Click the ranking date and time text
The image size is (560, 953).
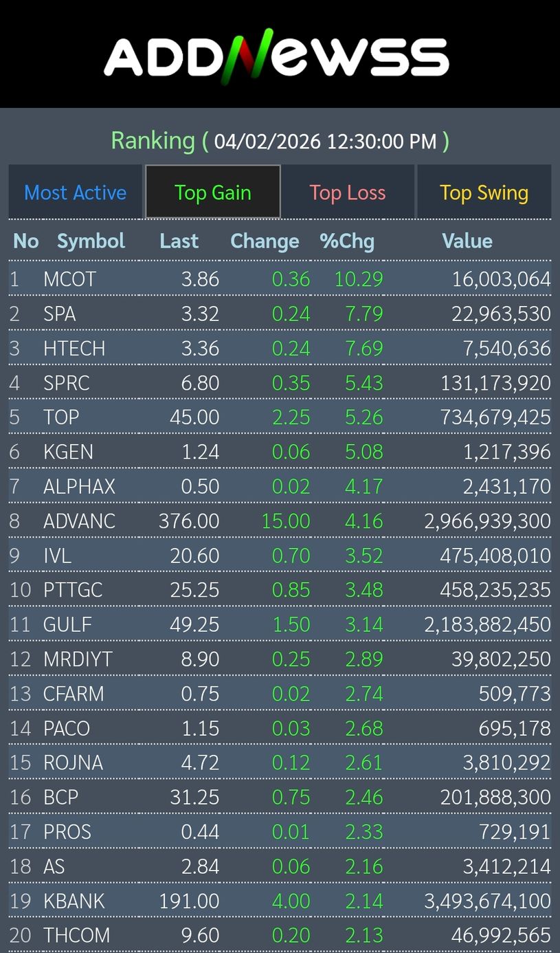click(x=325, y=142)
